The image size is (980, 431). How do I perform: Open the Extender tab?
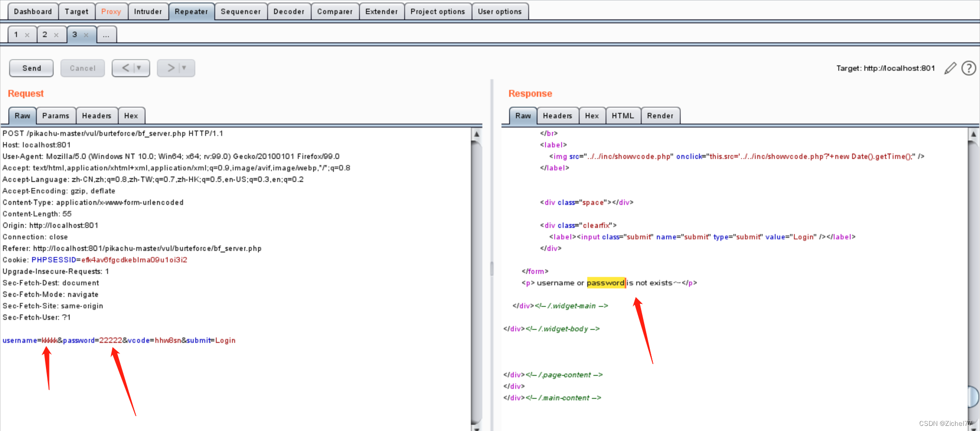(381, 11)
